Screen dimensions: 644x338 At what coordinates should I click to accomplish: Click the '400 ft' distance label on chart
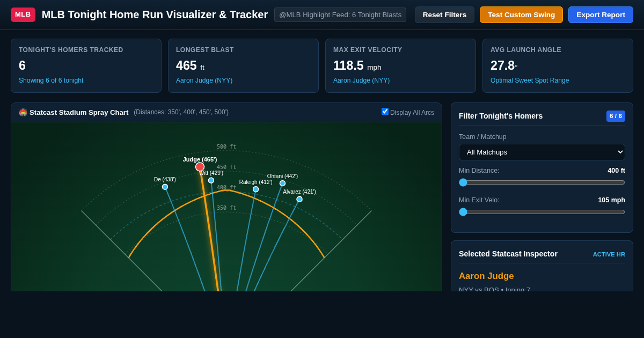pos(226,188)
